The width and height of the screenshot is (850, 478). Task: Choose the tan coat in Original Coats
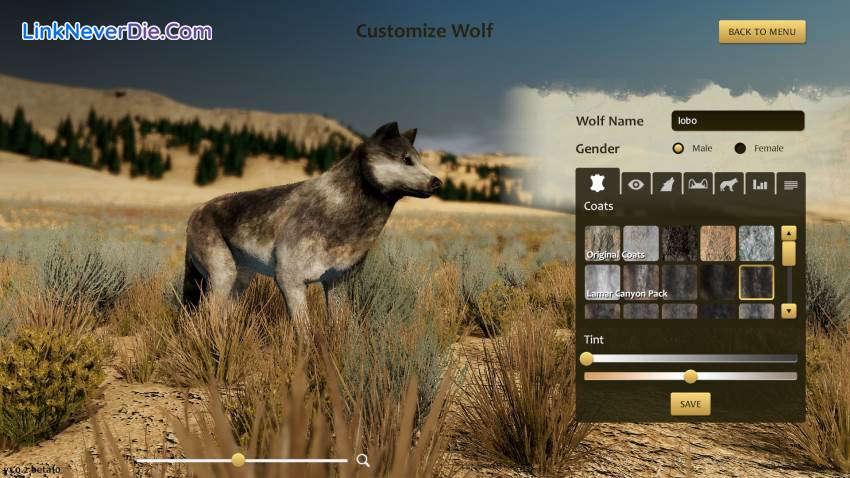coord(718,243)
